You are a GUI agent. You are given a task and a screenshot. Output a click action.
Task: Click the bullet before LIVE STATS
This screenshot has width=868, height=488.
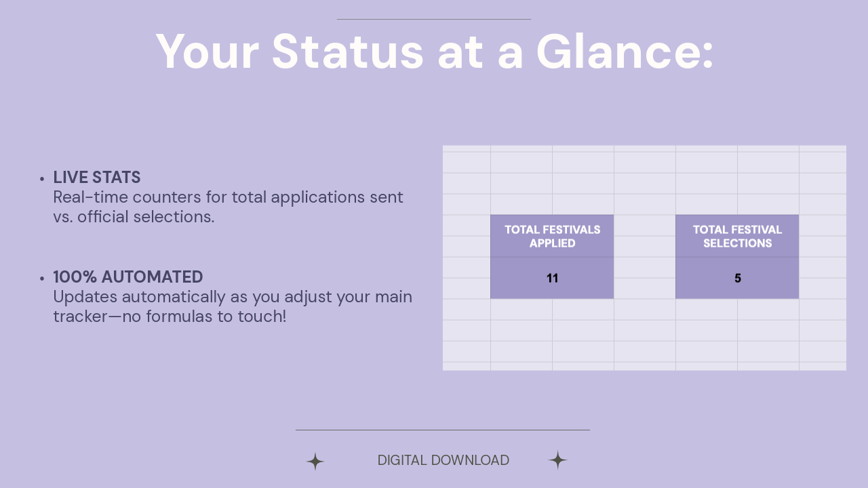(42, 179)
